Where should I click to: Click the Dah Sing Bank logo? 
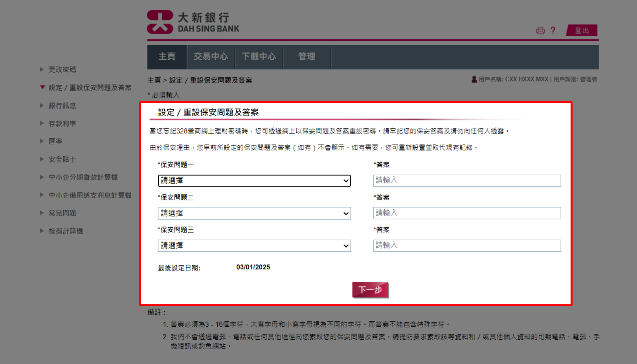(193, 22)
